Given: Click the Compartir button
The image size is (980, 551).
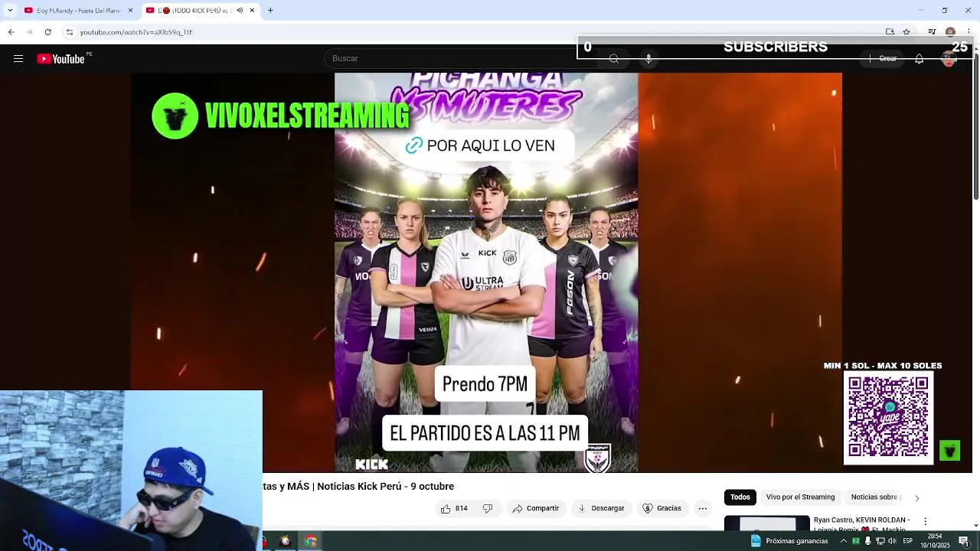Looking at the screenshot, I should [x=536, y=508].
